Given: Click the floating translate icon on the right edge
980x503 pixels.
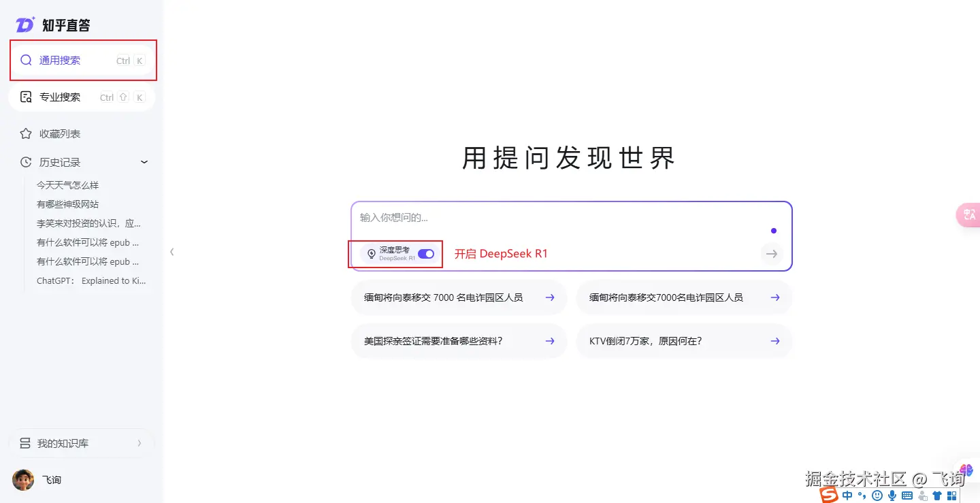Looking at the screenshot, I should click(x=968, y=215).
